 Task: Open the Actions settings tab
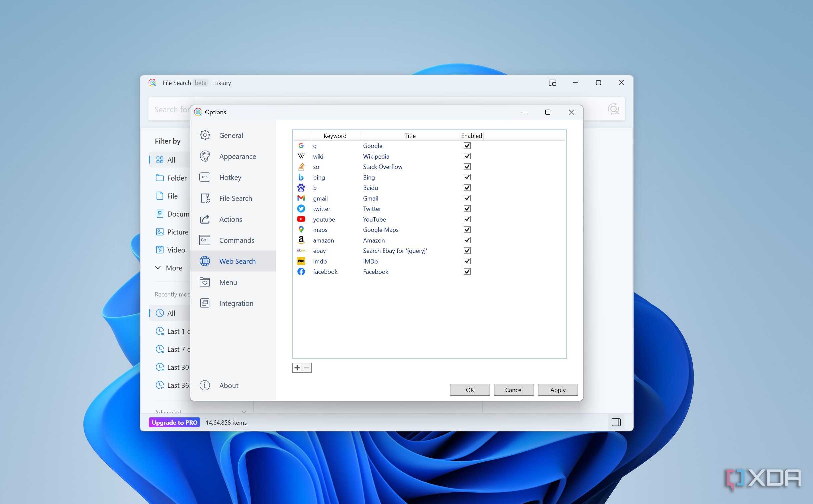pos(233,219)
